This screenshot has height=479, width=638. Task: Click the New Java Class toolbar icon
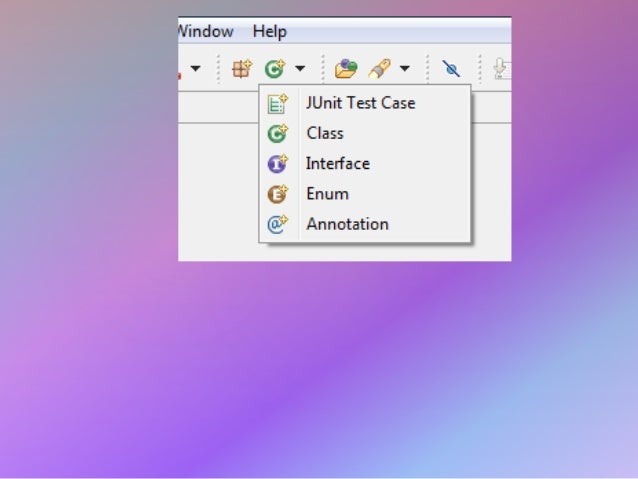[275, 68]
